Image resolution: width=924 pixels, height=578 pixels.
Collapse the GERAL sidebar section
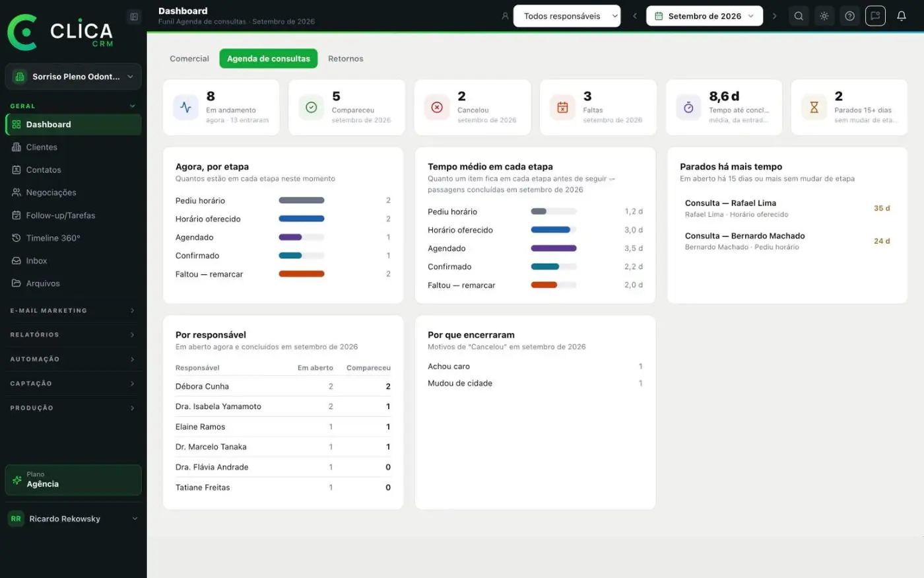73,106
